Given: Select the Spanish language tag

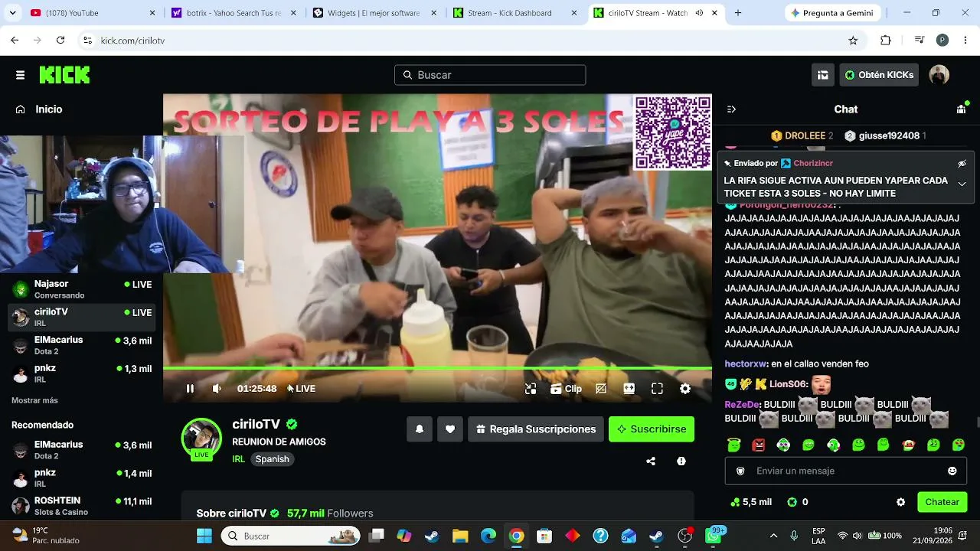Looking at the screenshot, I should coord(273,459).
